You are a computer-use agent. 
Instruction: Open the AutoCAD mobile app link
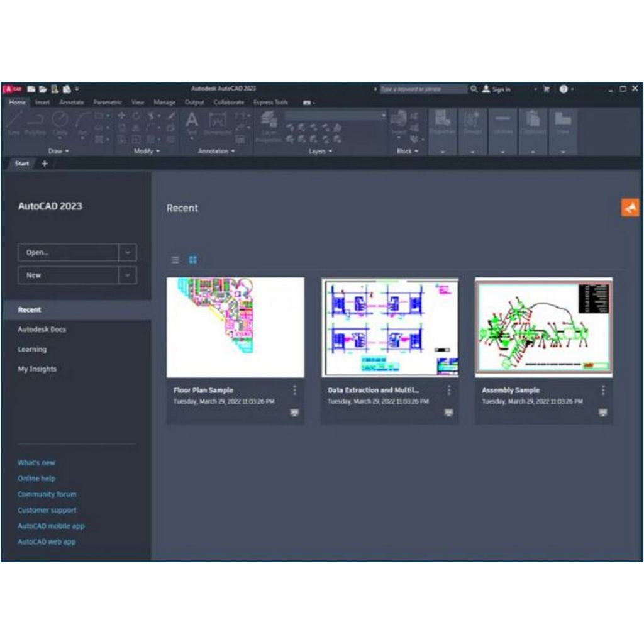(51, 526)
